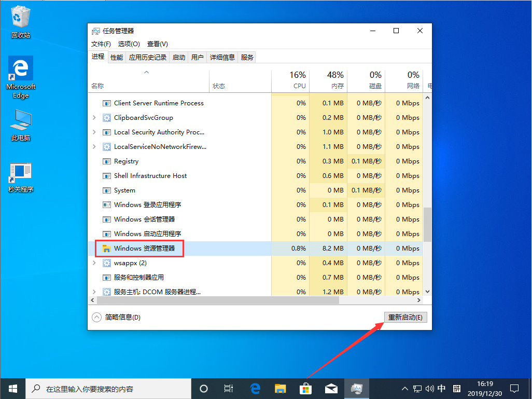Expand the wsappx (2) process group
Screen dimensions: 532x399
point(94,263)
